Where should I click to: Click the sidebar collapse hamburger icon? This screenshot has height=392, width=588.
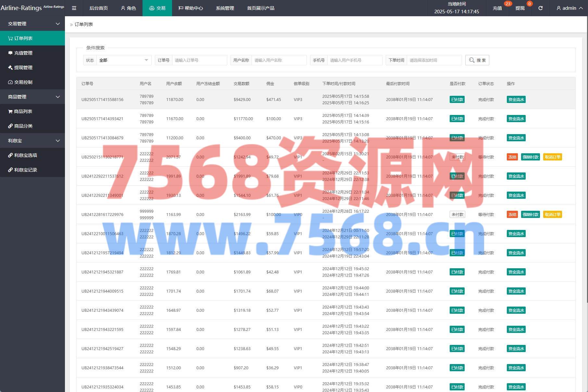74,8
